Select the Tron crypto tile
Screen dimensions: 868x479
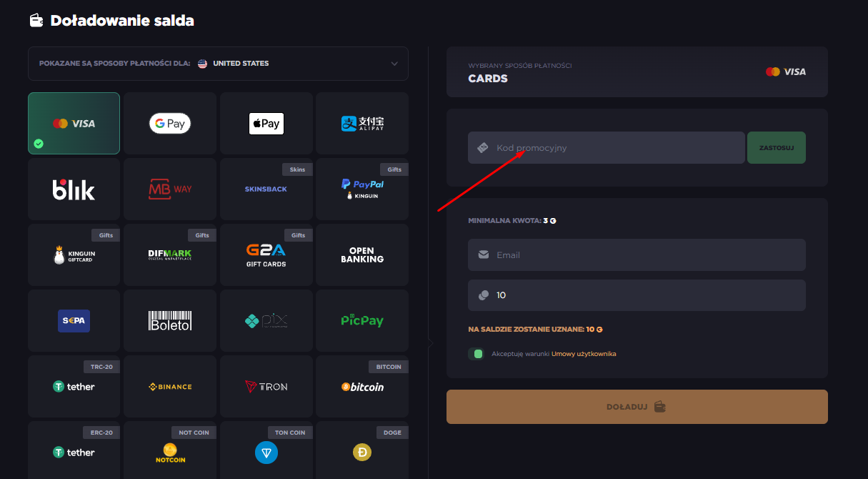pyautogui.click(x=266, y=386)
